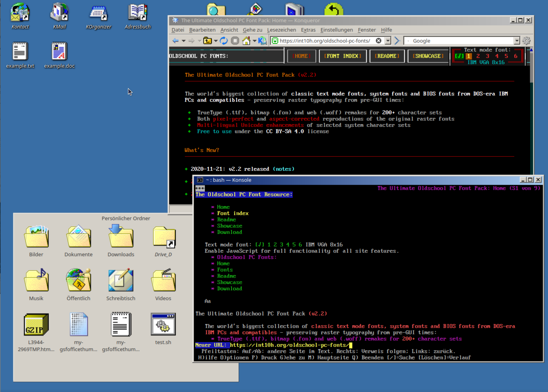The width and height of the screenshot is (548, 392).
Task: Select text mode font 5 on webpage
Action: click(x=506, y=56)
